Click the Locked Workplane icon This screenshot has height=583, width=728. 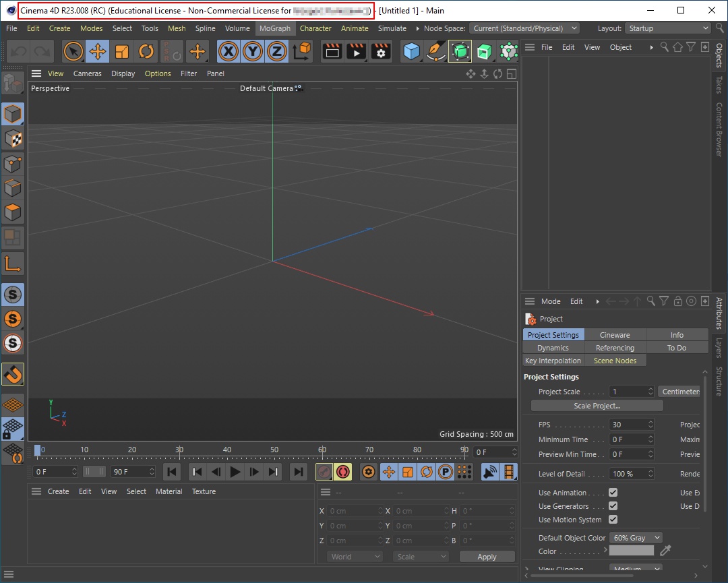coord(13,428)
